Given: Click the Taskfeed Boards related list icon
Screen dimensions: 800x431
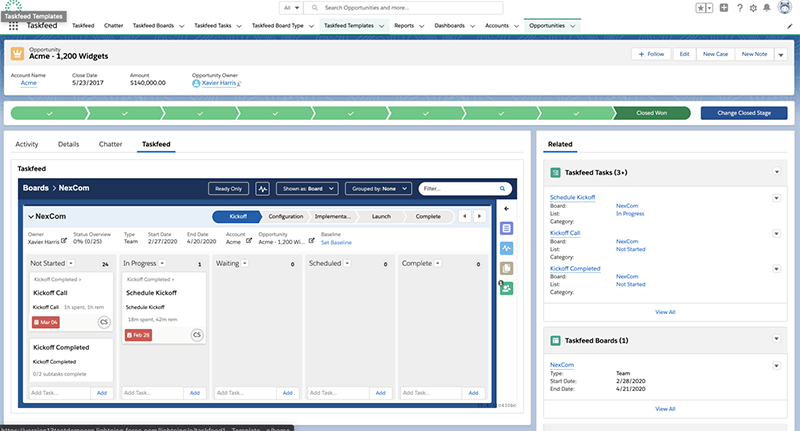Looking at the screenshot, I should 556,341.
